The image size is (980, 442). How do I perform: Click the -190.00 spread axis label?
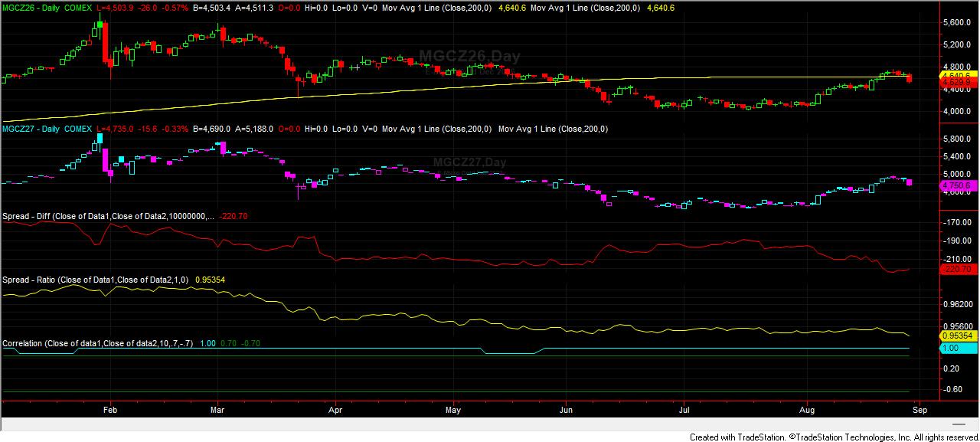coord(958,241)
